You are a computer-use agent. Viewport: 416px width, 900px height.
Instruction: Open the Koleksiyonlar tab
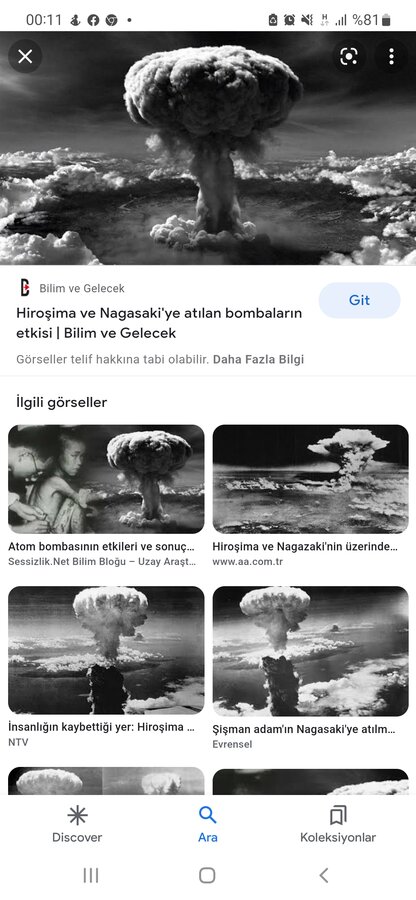click(x=338, y=824)
